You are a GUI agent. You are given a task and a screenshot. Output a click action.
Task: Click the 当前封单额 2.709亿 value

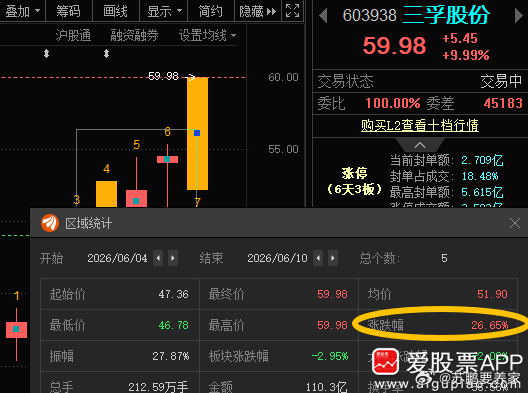(x=482, y=160)
